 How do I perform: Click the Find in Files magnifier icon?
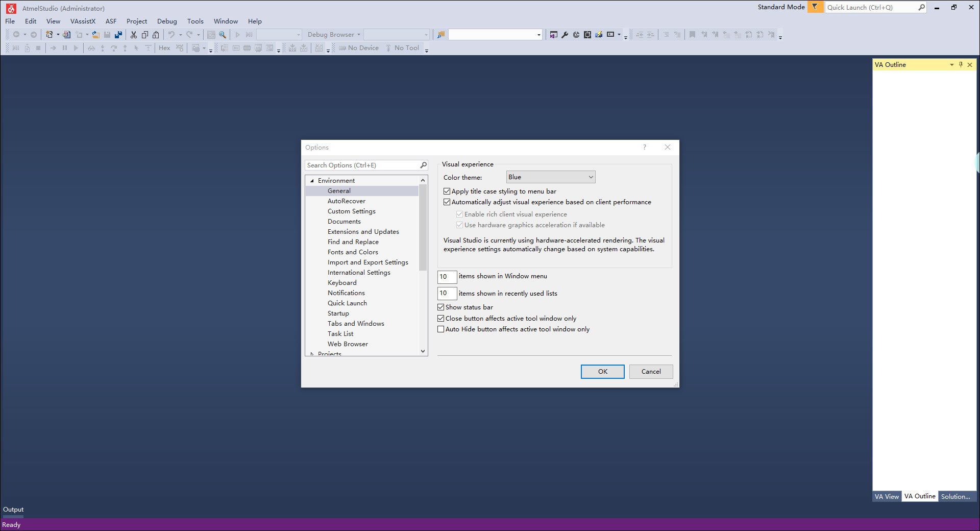click(223, 35)
